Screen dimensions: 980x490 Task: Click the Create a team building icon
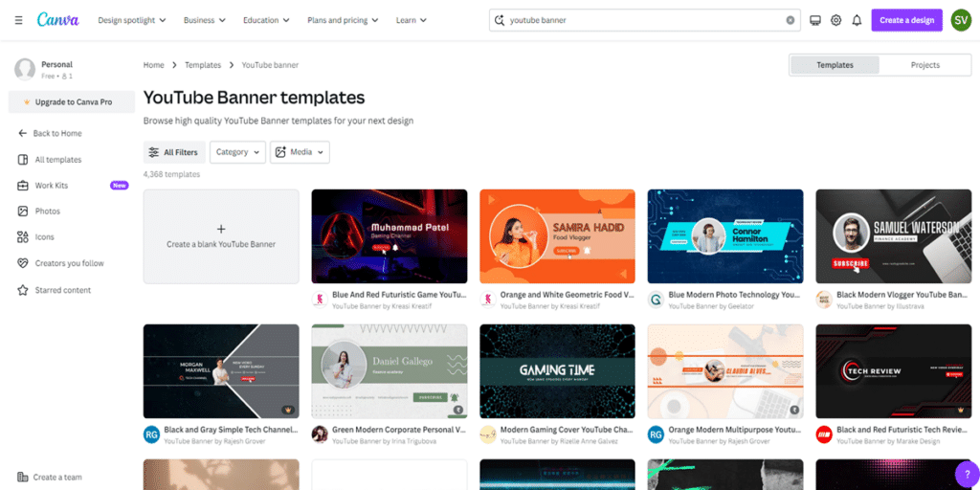pos(23,477)
